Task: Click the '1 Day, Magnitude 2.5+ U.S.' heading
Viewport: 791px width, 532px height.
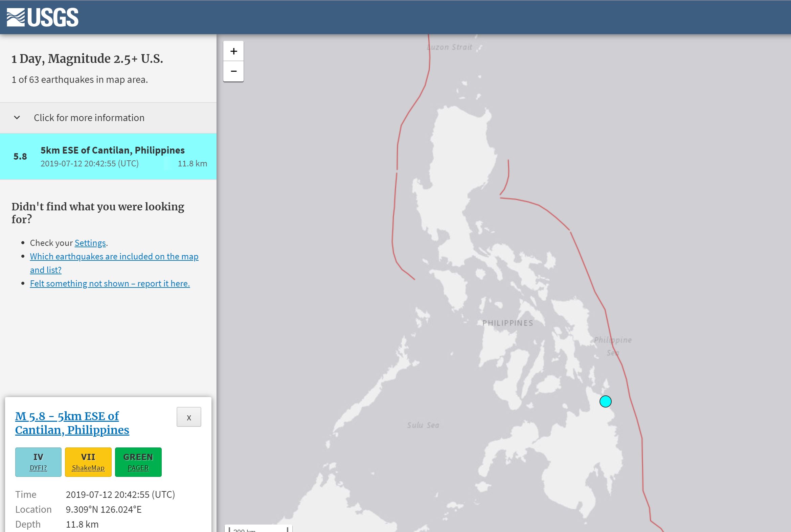Action: (87, 59)
